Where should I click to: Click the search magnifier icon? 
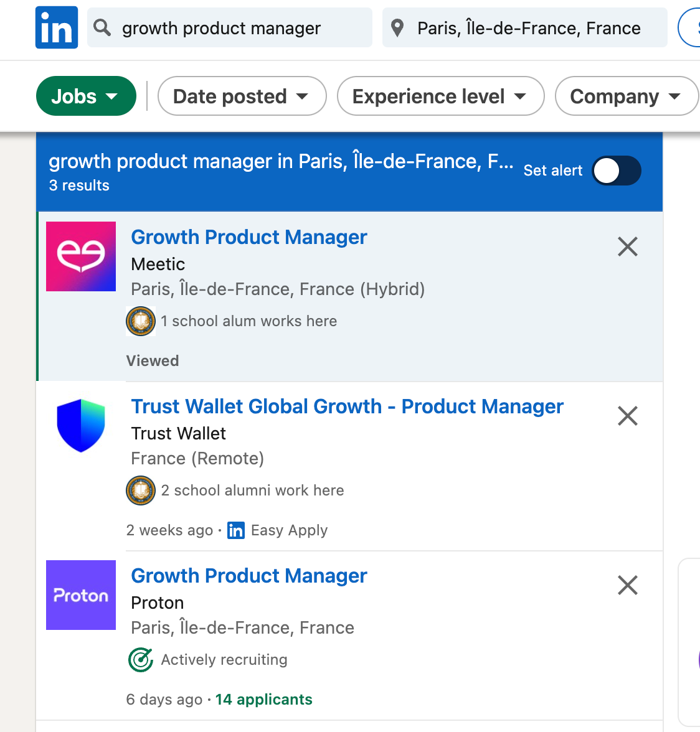tap(102, 27)
